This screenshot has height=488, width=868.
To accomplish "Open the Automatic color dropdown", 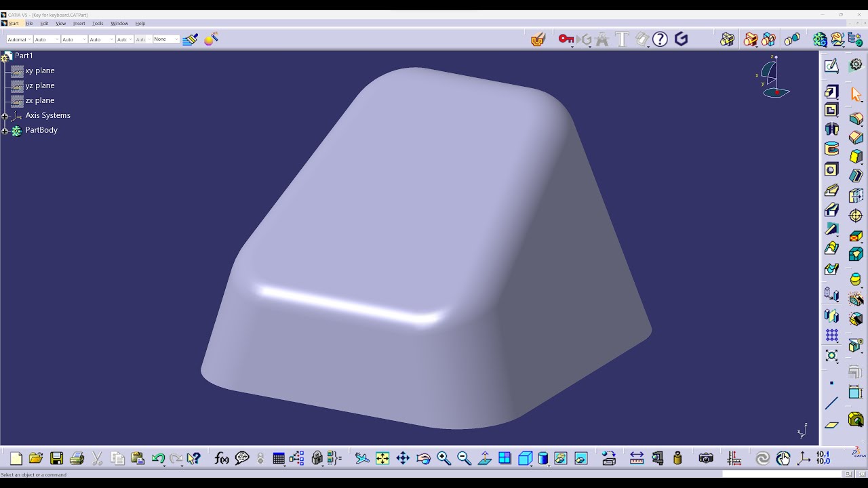I will pos(19,39).
